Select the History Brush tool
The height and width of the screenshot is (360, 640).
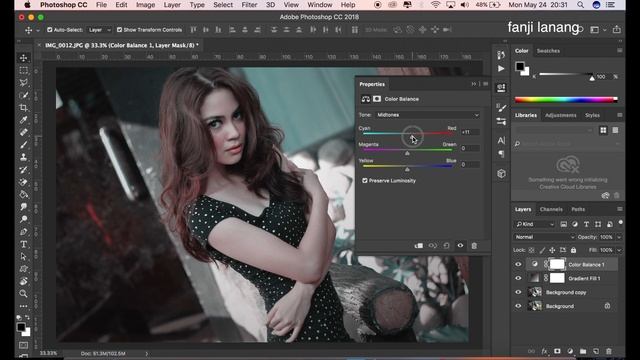pyautogui.click(x=24, y=170)
